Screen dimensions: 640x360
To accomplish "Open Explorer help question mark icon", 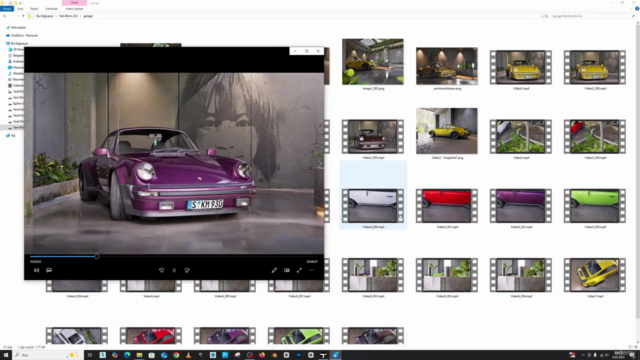I will click(637, 9).
